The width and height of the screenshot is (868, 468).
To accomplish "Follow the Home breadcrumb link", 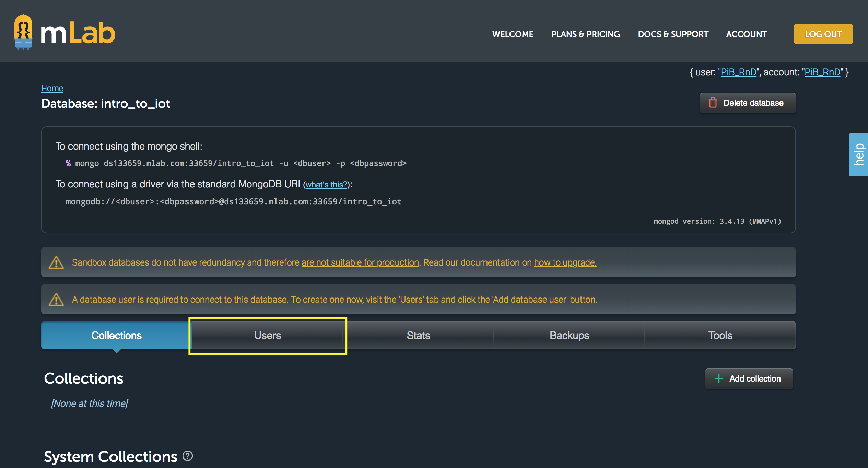I will [x=52, y=89].
